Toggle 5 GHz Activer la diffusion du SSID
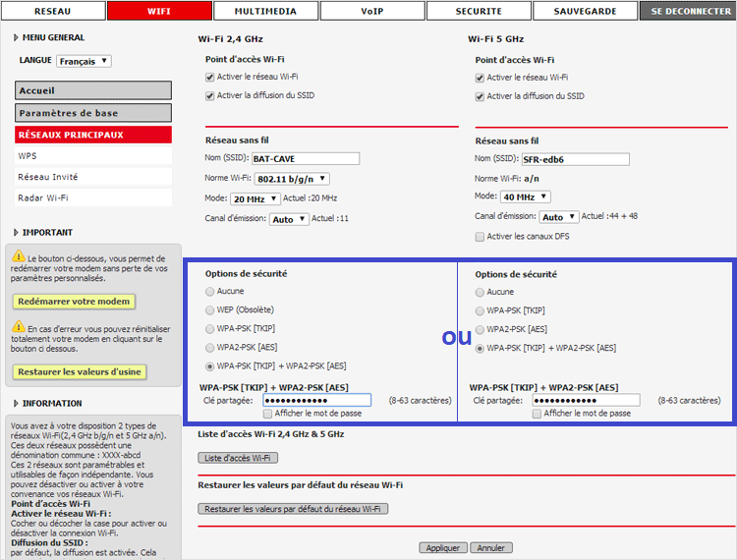This screenshot has width=737, height=560. click(x=481, y=96)
